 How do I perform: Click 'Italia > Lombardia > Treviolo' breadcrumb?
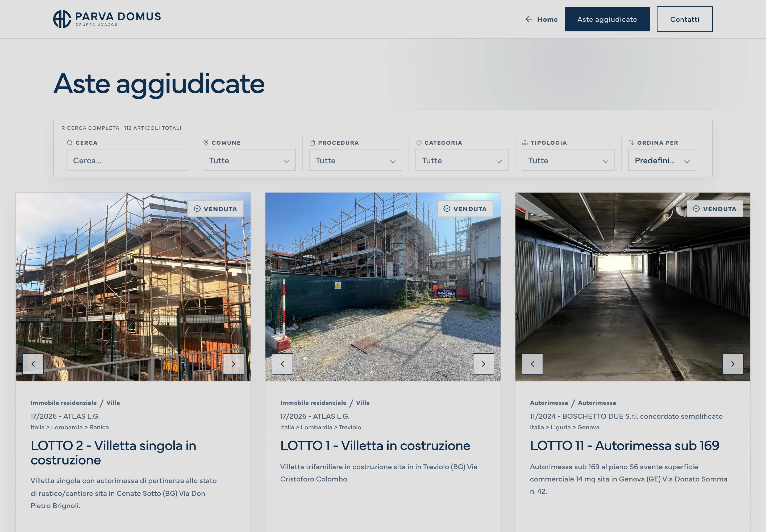(320, 427)
